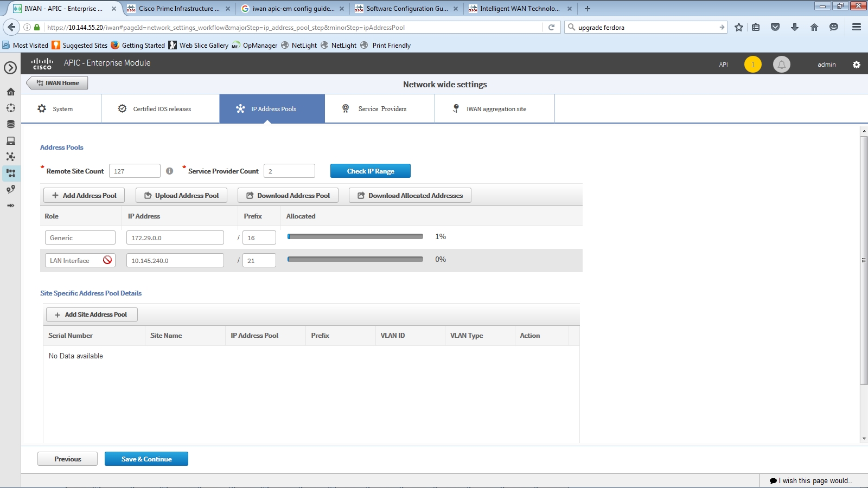Image resolution: width=868 pixels, height=488 pixels.
Task: Open the Pocket icon in browser toolbar
Action: point(775,27)
